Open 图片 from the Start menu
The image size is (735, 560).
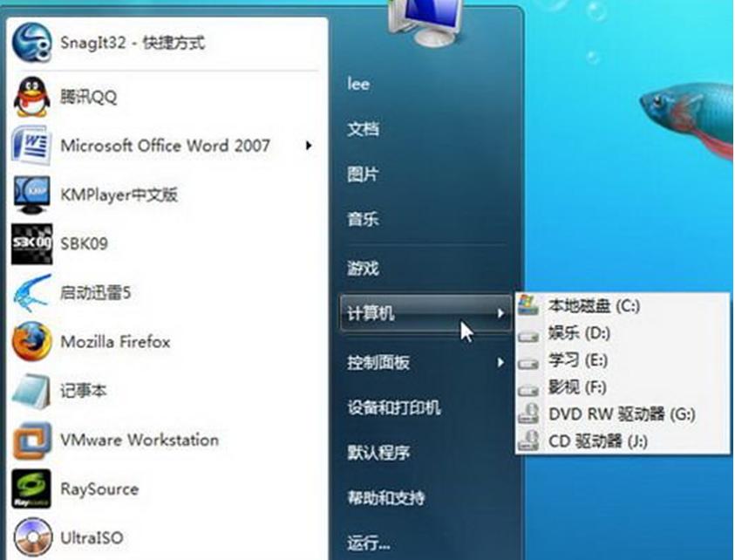[364, 174]
